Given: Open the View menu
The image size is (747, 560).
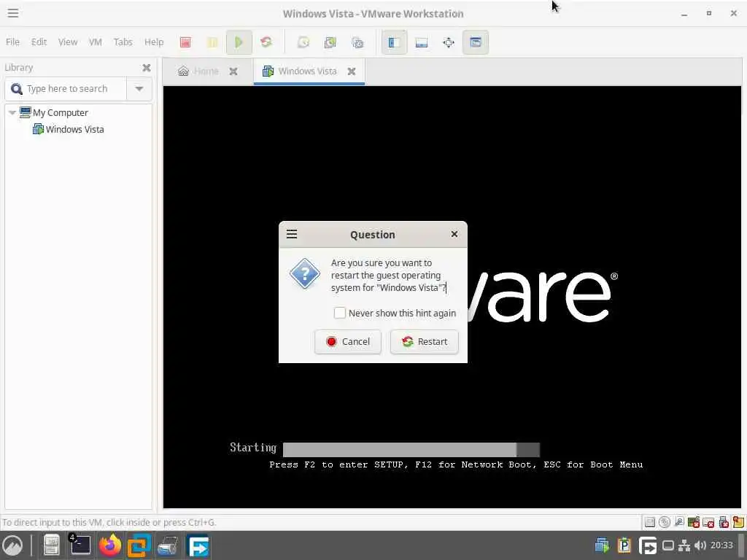Looking at the screenshot, I should pyautogui.click(x=68, y=42).
